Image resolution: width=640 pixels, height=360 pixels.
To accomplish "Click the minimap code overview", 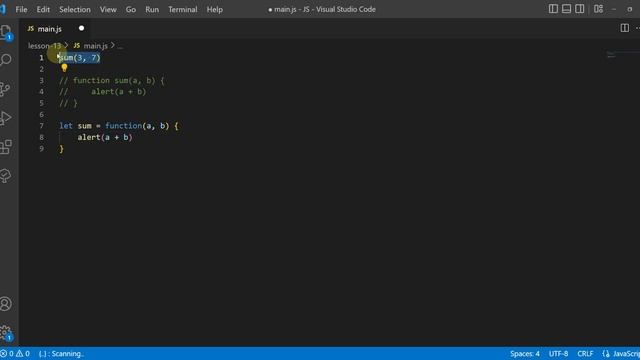I will 611,55.
